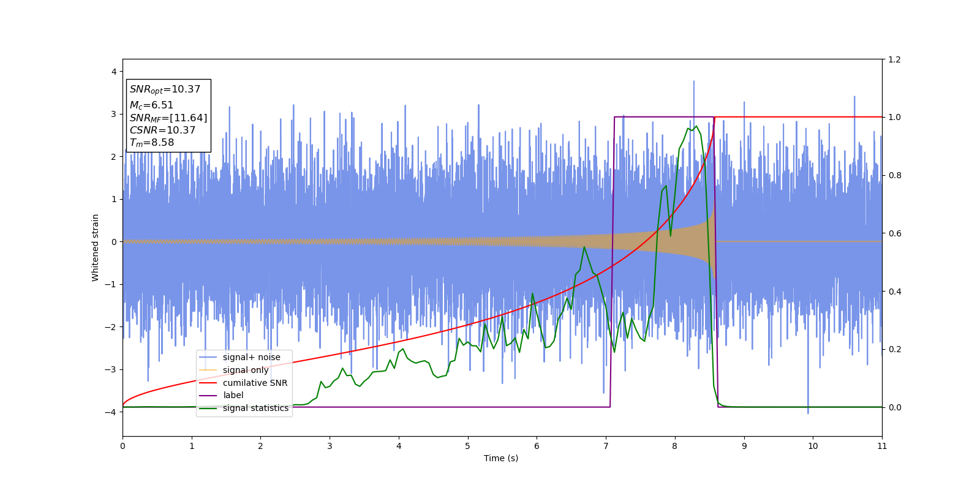The height and width of the screenshot is (490, 980).
Task: Click x-axis tick label 11
Action: coord(882,446)
